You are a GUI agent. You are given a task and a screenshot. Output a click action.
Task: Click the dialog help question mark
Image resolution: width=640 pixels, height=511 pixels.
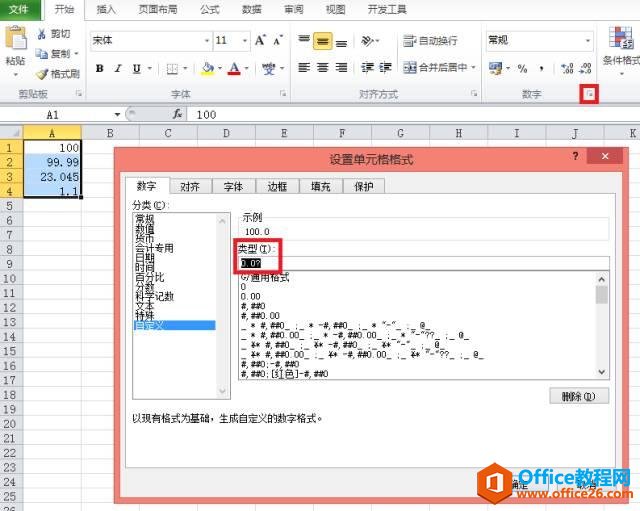[x=576, y=156]
